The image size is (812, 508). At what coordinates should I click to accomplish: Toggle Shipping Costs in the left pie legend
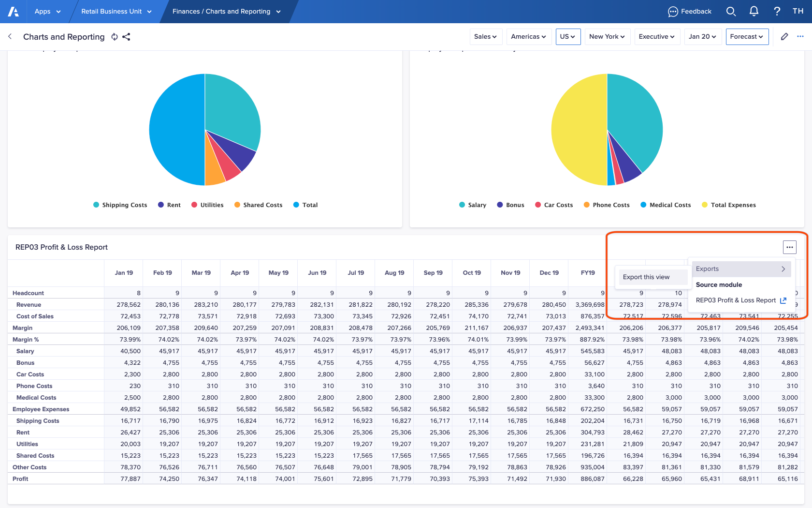[120, 205]
